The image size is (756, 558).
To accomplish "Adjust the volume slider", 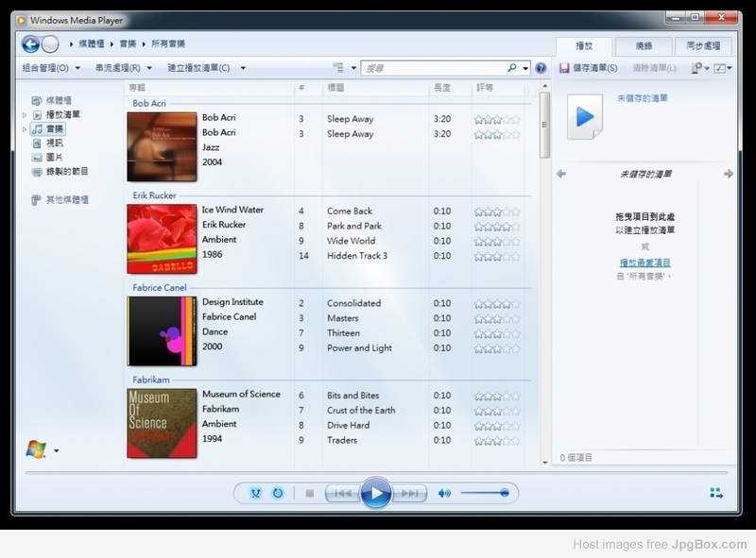I will click(485, 493).
